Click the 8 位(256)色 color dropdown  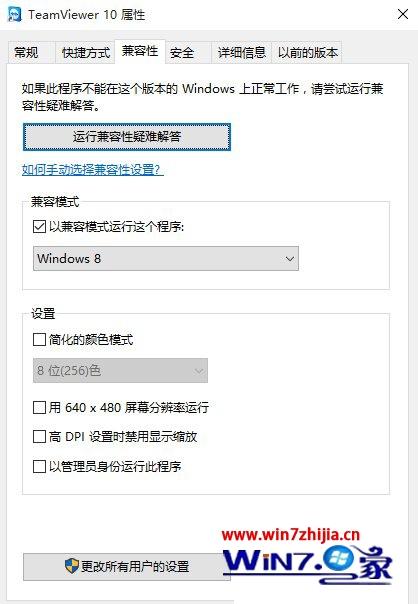coord(120,371)
